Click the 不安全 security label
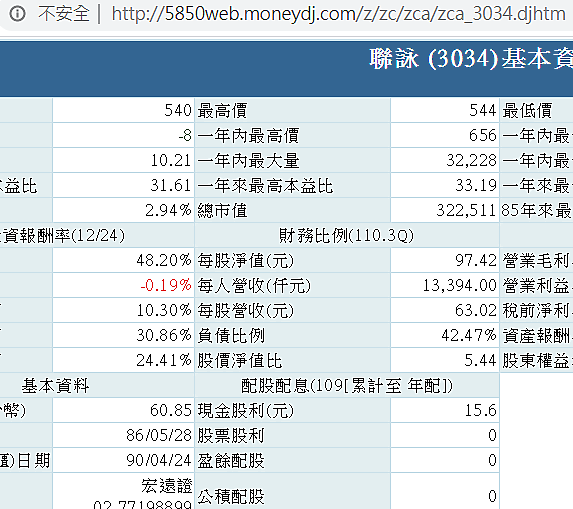This screenshot has height=509, width=573. click(x=64, y=14)
